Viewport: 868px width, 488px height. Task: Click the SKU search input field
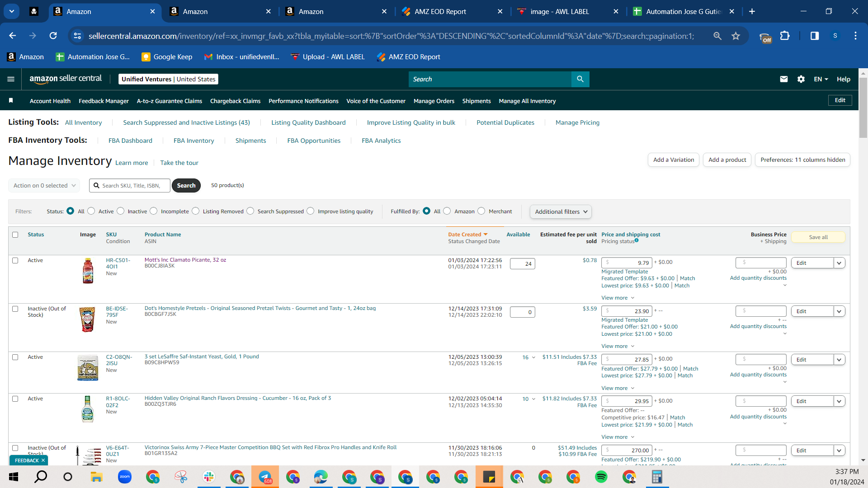tap(130, 185)
